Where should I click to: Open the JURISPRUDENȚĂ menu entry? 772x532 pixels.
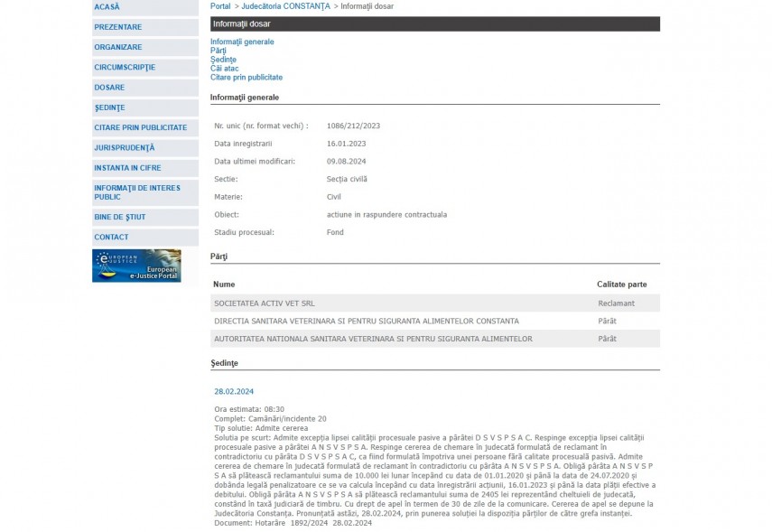(x=124, y=147)
